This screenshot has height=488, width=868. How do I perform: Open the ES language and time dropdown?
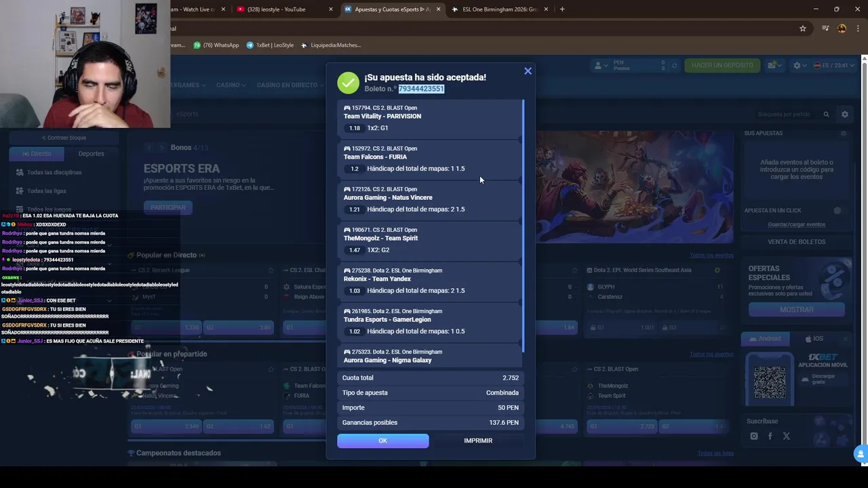pos(835,66)
